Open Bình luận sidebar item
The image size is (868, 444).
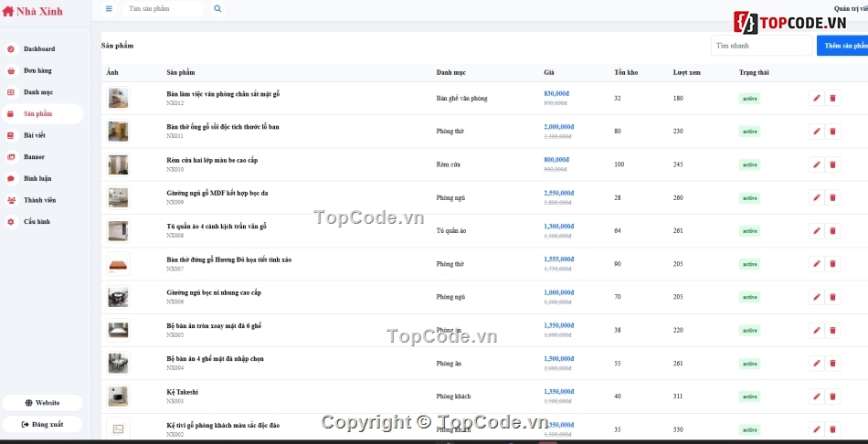coord(42,178)
